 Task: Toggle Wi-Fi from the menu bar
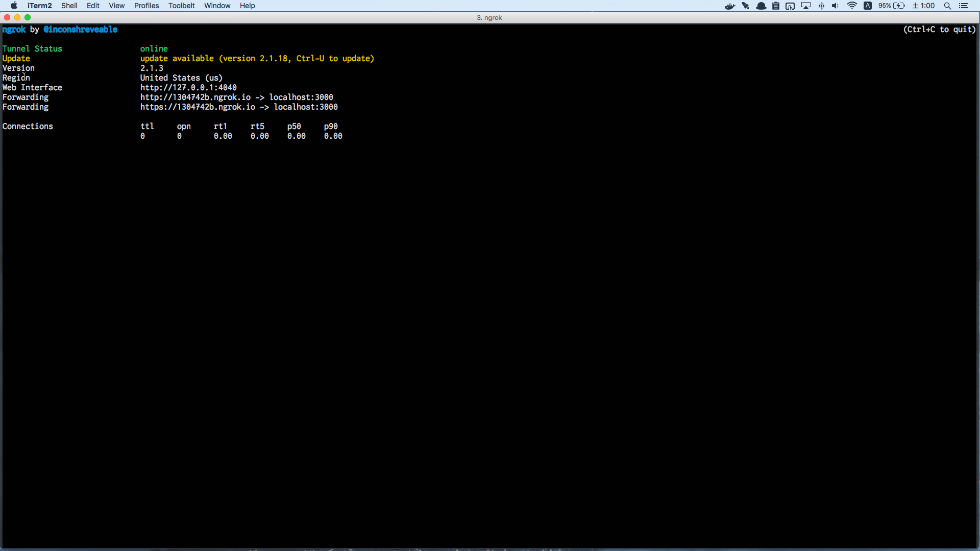point(851,6)
